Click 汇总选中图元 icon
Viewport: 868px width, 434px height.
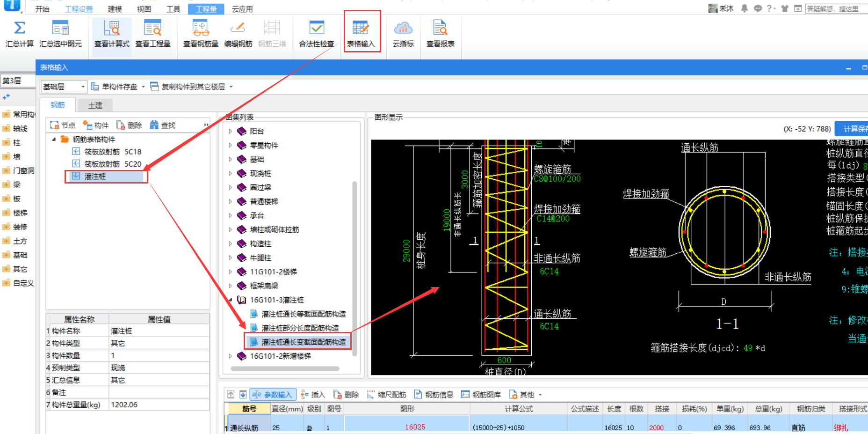click(60, 28)
